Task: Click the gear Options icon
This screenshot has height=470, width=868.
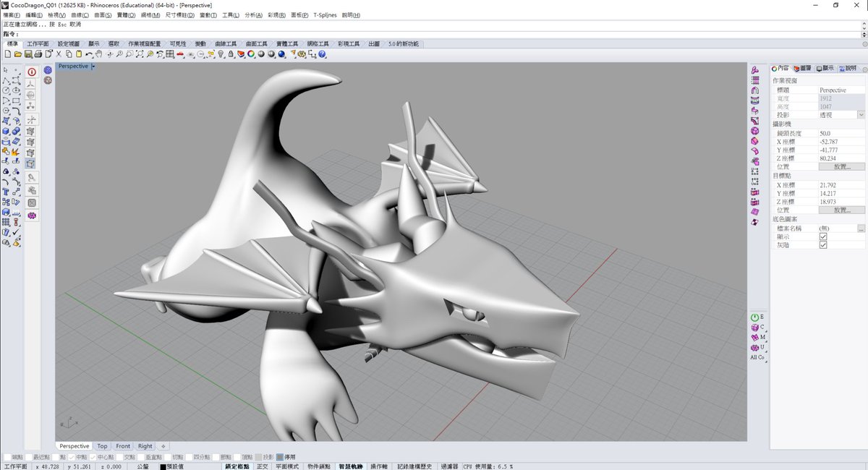Action: point(302,54)
